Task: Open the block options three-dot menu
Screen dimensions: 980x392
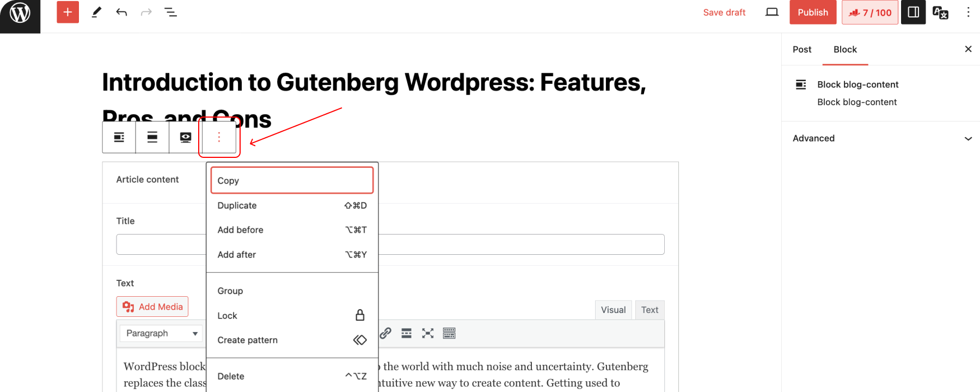Action: click(219, 137)
